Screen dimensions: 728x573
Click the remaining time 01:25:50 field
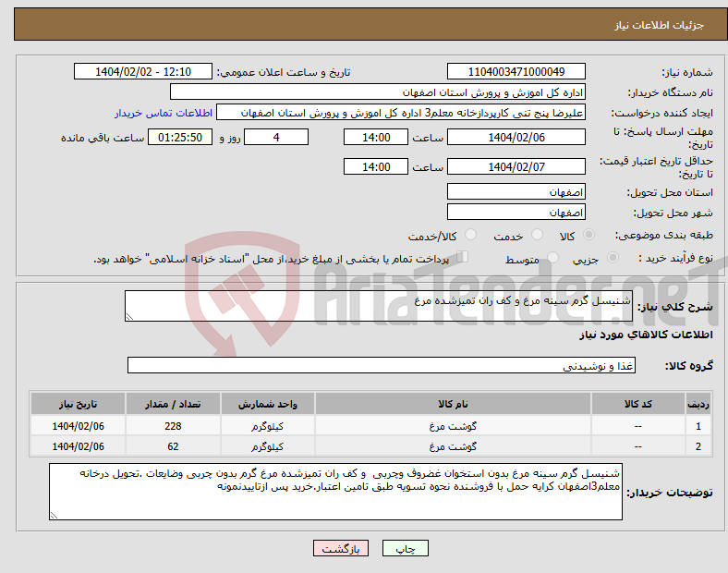180,137
